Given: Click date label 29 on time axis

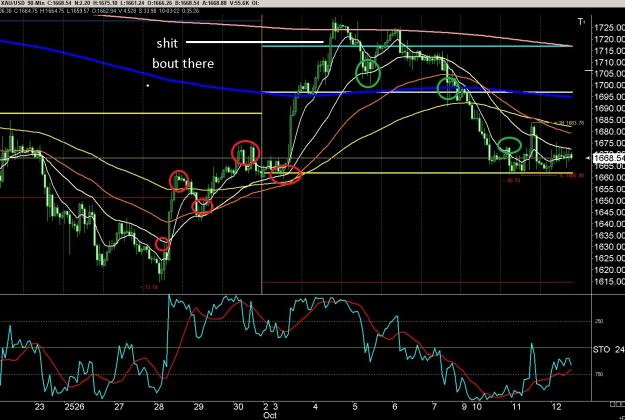Looking at the screenshot, I should point(199,407).
